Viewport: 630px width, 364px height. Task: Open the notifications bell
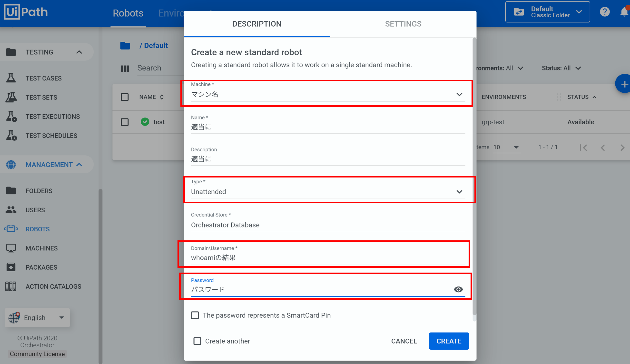pyautogui.click(x=624, y=12)
